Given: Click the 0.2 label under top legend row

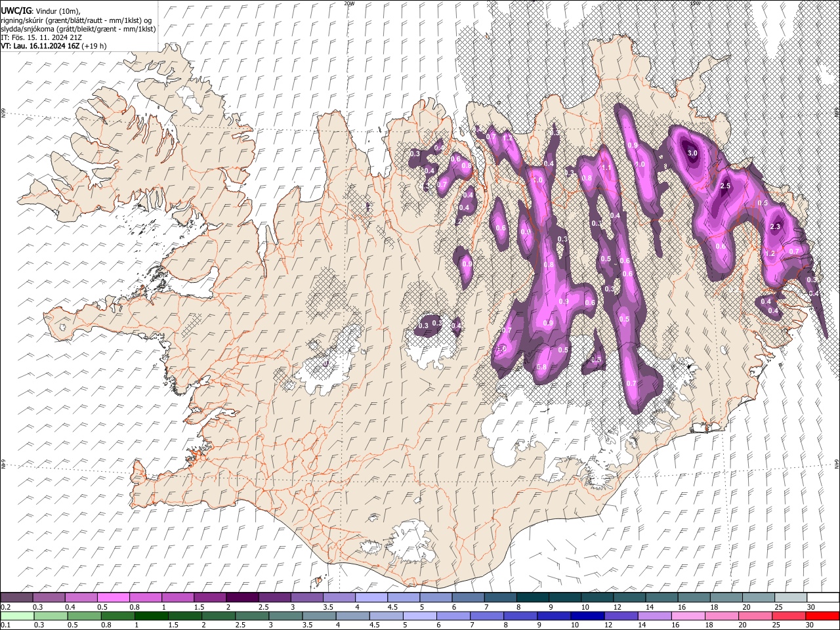Looking at the screenshot, I should click(5, 607).
